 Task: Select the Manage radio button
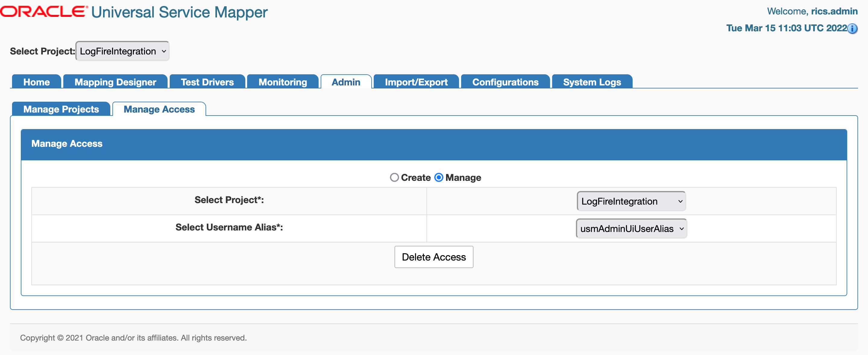pyautogui.click(x=439, y=177)
